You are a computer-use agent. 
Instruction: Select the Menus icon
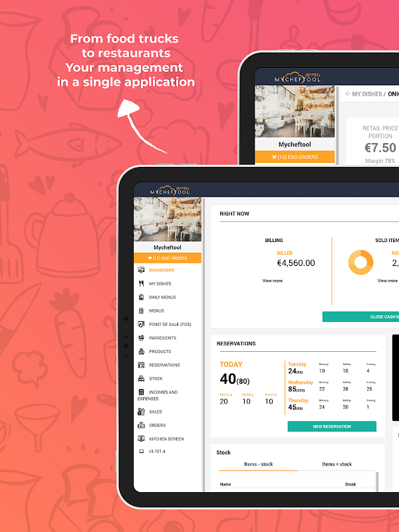coord(141,311)
